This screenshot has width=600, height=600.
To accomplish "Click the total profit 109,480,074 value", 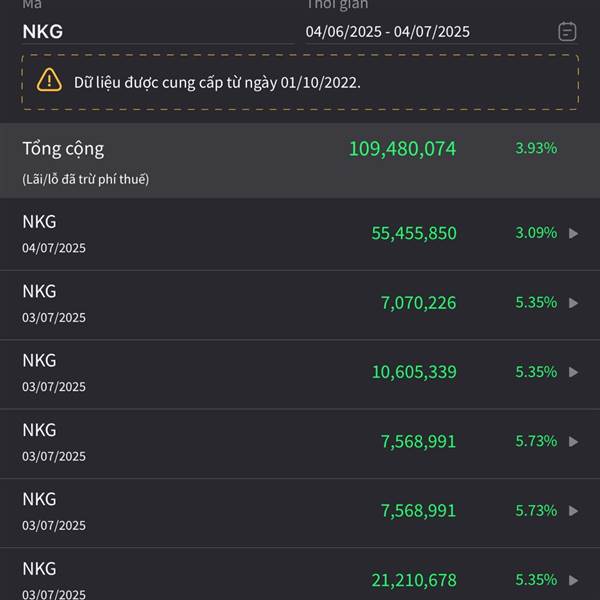I will [403, 148].
